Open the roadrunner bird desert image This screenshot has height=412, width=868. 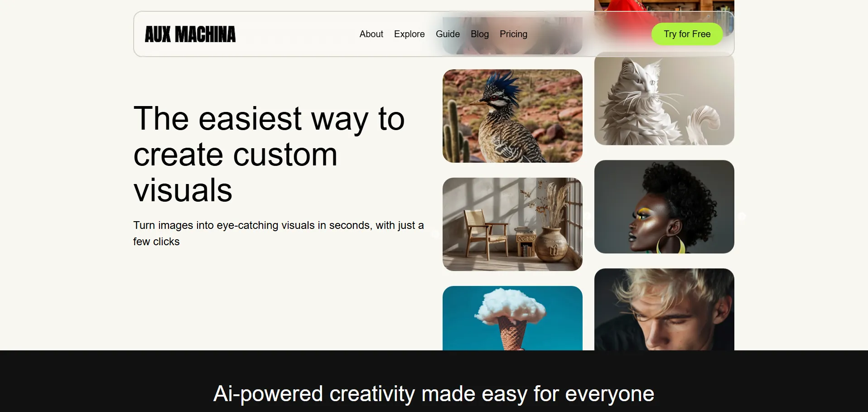click(512, 116)
